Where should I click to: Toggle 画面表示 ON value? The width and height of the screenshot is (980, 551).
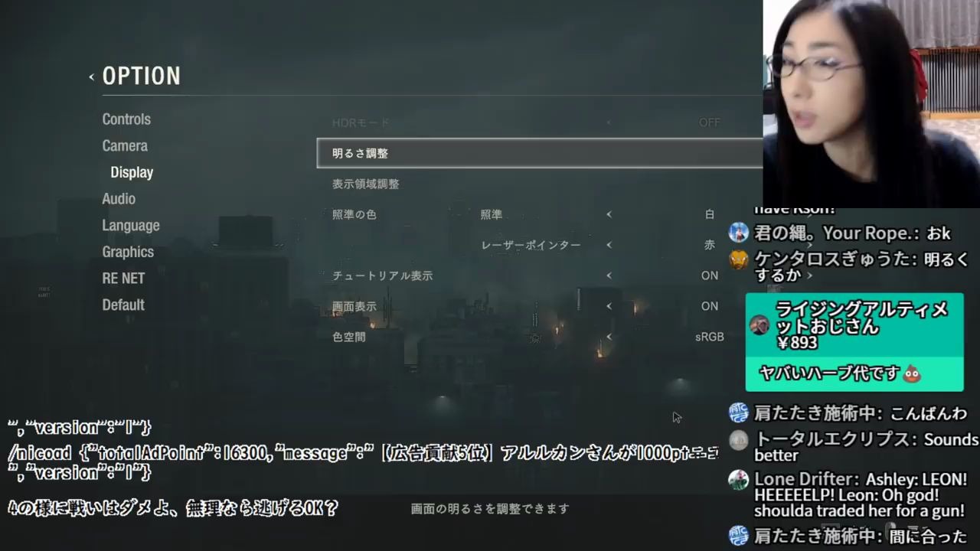pyautogui.click(x=710, y=306)
